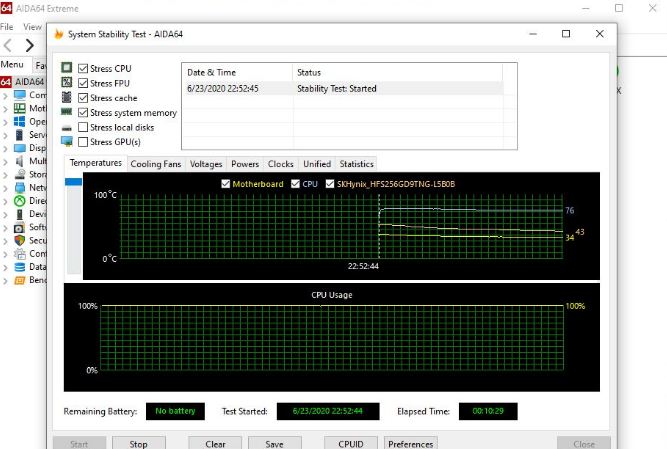Go back with the left arrow in AIDA64
Screen dimensions: 667x449
pos(7,45)
